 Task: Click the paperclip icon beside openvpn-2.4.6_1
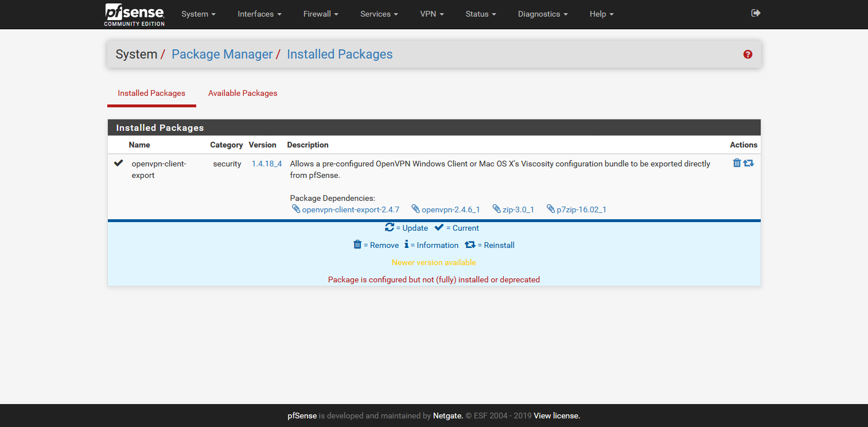click(416, 209)
